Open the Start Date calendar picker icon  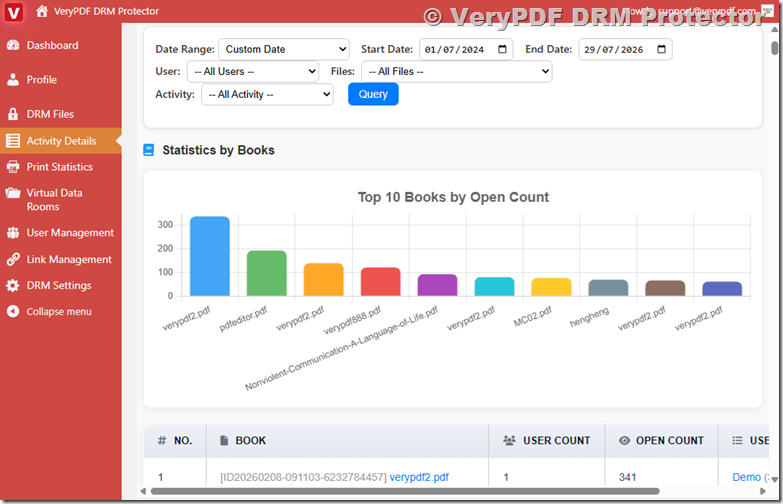click(x=502, y=49)
